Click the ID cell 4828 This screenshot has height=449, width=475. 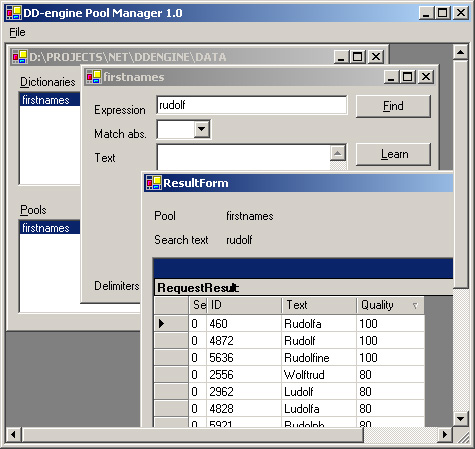click(x=244, y=409)
